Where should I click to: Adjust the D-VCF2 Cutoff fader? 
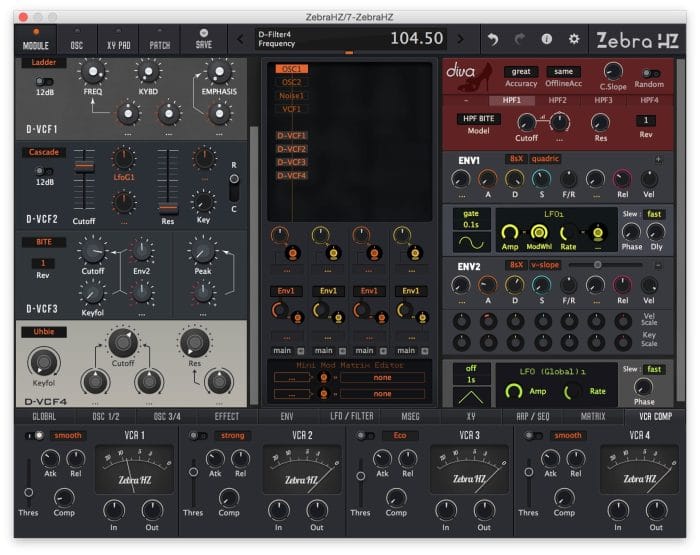(84, 167)
